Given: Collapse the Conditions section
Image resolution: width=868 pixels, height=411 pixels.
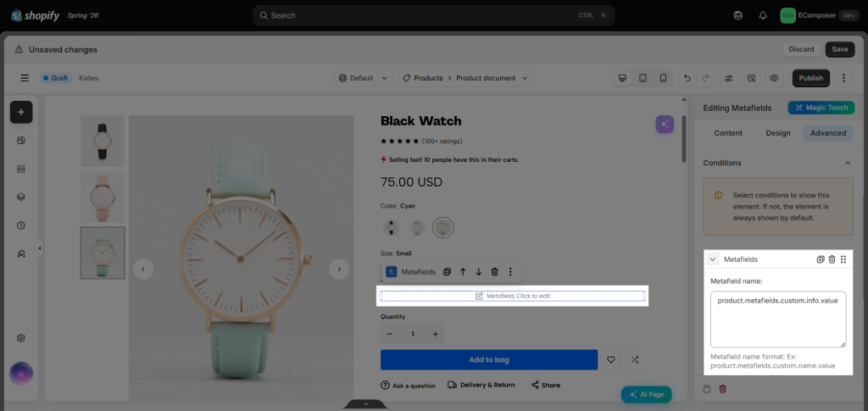Looking at the screenshot, I should pos(848,164).
